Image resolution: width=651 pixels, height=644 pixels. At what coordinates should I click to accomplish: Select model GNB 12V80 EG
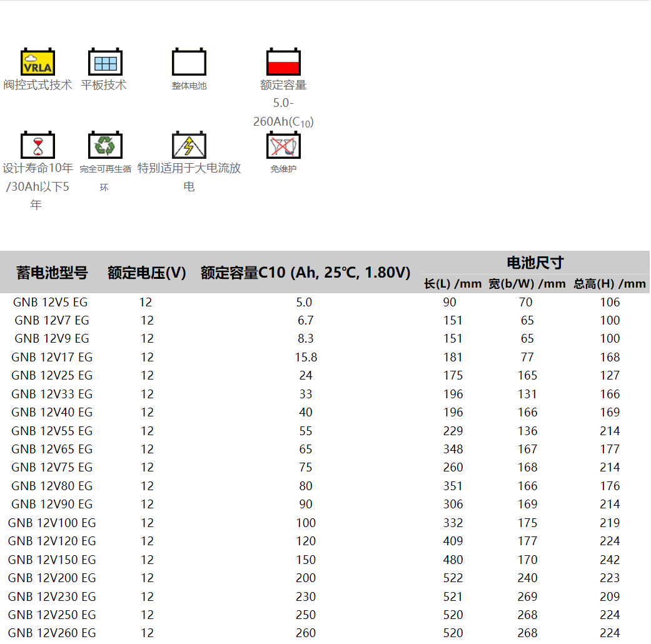pos(52,486)
